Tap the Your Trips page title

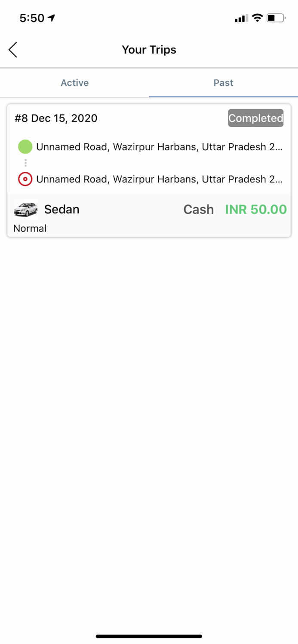click(x=149, y=50)
